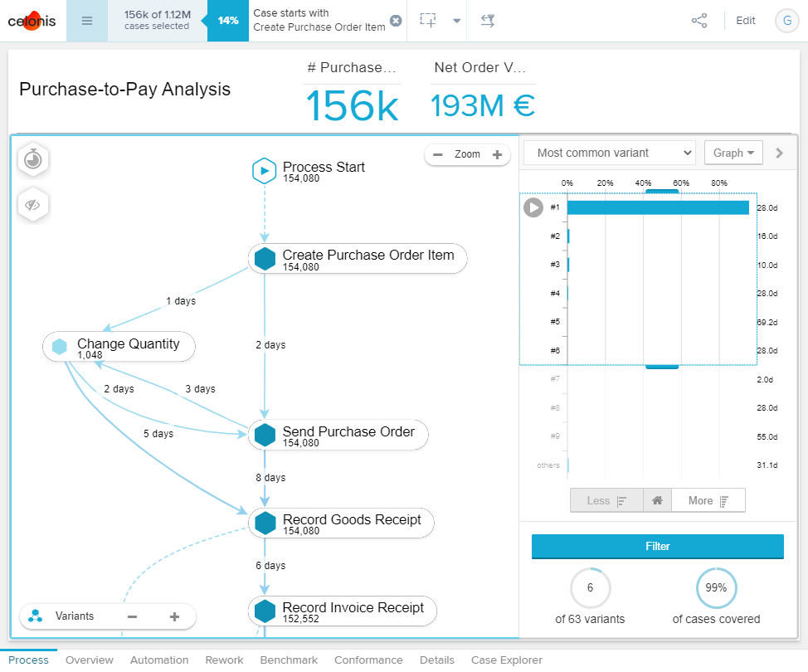Collapse the side panel with chevron arrow
Viewport: 808px width, 672px height.
[x=779, y=153]
